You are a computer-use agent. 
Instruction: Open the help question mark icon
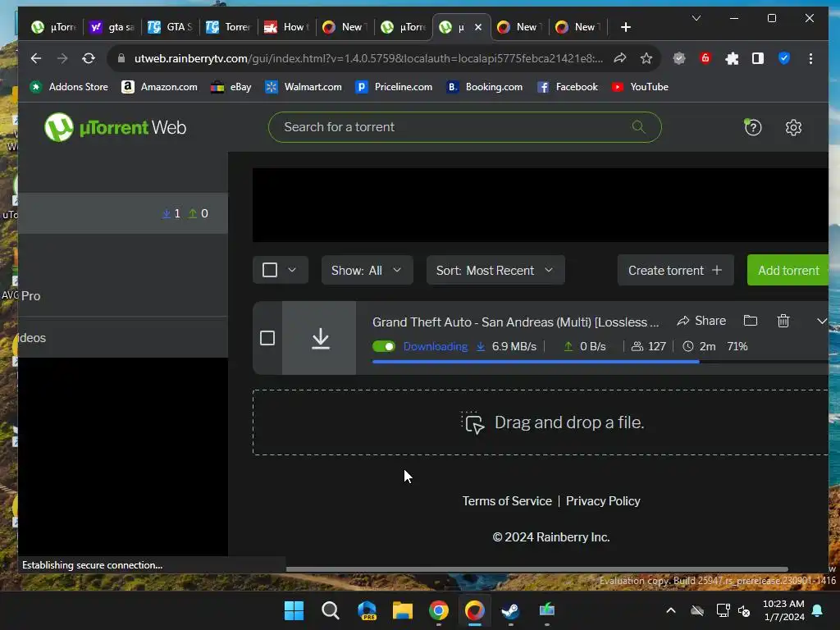(753, 127)
